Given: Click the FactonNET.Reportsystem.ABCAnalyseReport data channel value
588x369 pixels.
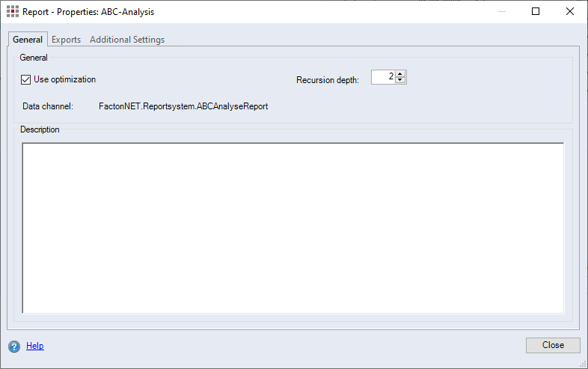Looking at the screenshot, I should point(183,106).
